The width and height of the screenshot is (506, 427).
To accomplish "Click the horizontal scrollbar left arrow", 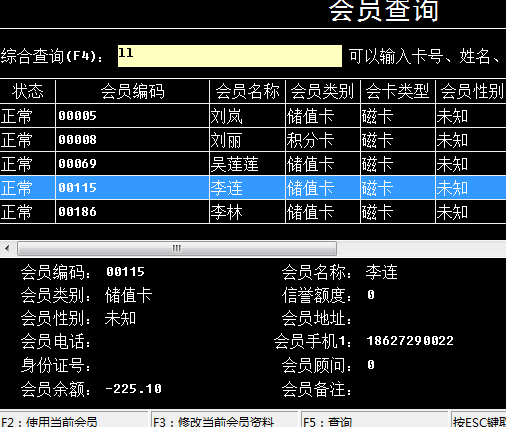I will click(x=7, y=248).
